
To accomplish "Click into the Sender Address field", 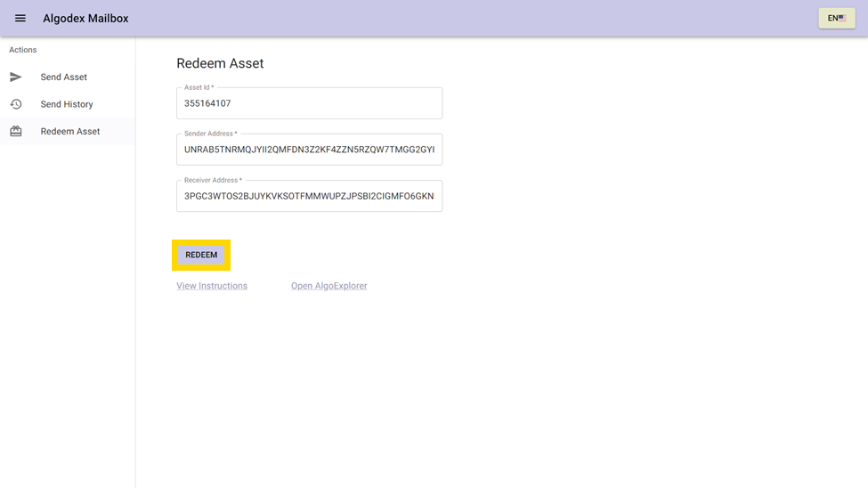I will [x=309, y=150].
